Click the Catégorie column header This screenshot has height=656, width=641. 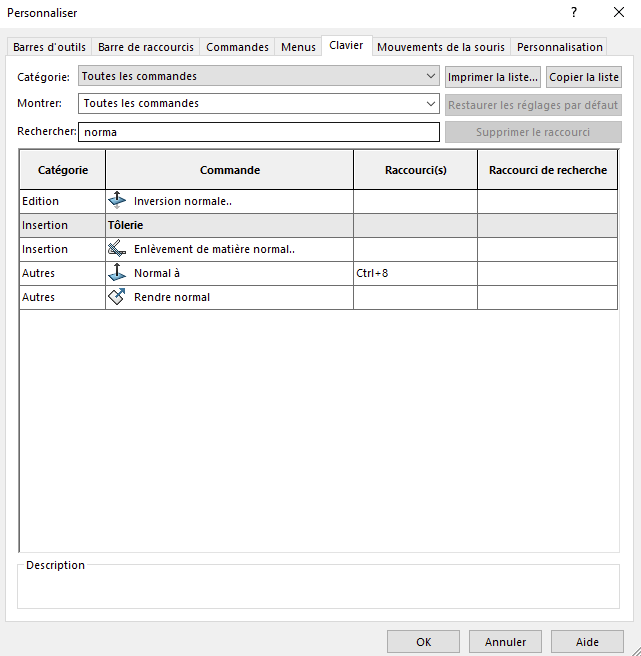pyautogui.click(x=63, y=170)
